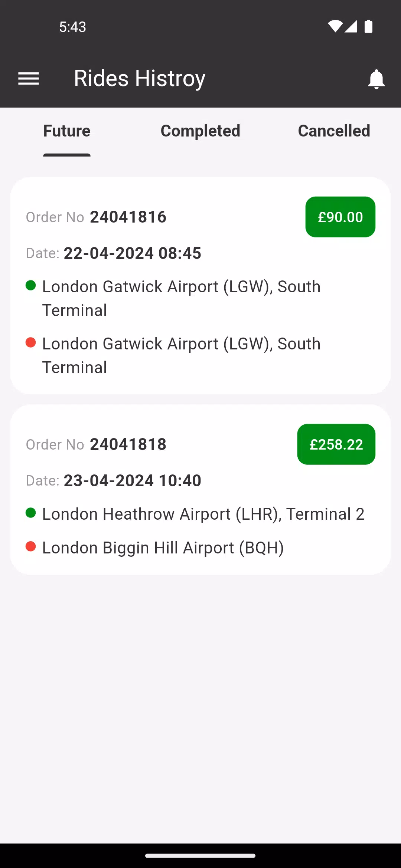Tap the £90.00 price badge
Image resolution: width=401 pixels, height=868 pixels.
pos(340,217)
